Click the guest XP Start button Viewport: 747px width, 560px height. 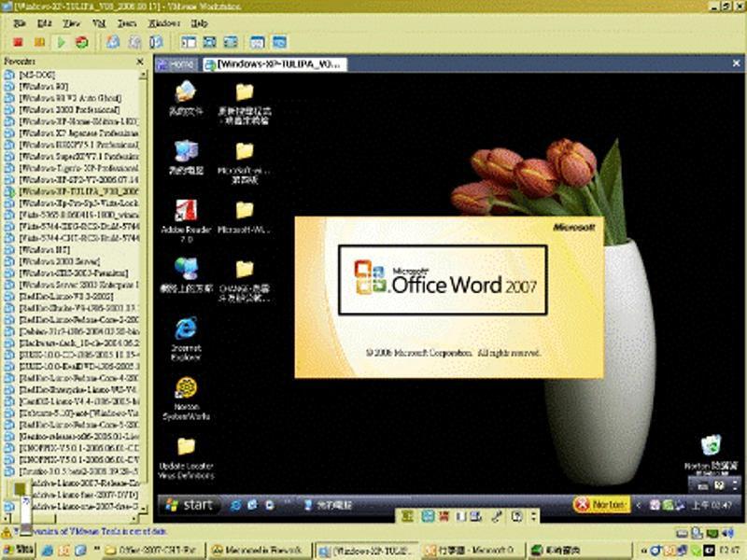pos(190,505)
